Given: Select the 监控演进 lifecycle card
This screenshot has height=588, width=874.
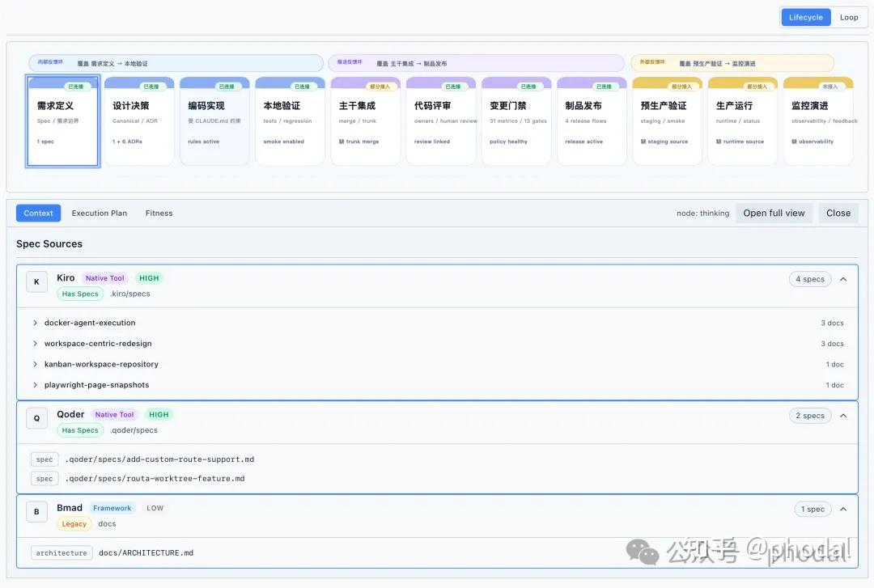Looking at the screenshot, I should [x=818, y=121].
